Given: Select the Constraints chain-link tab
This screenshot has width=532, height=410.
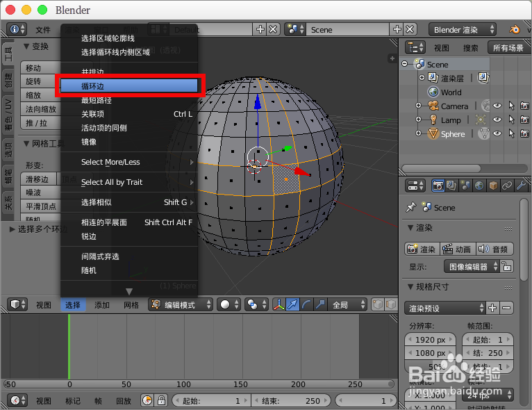Looking at the screenshot, I should (x=507, y=186).
